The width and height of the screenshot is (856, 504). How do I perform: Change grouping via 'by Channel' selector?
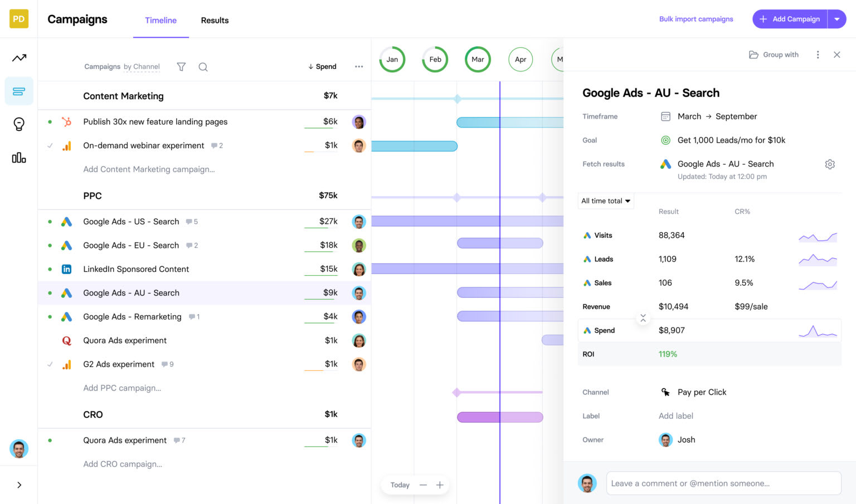pyautogui.click(x=142, y=67)
